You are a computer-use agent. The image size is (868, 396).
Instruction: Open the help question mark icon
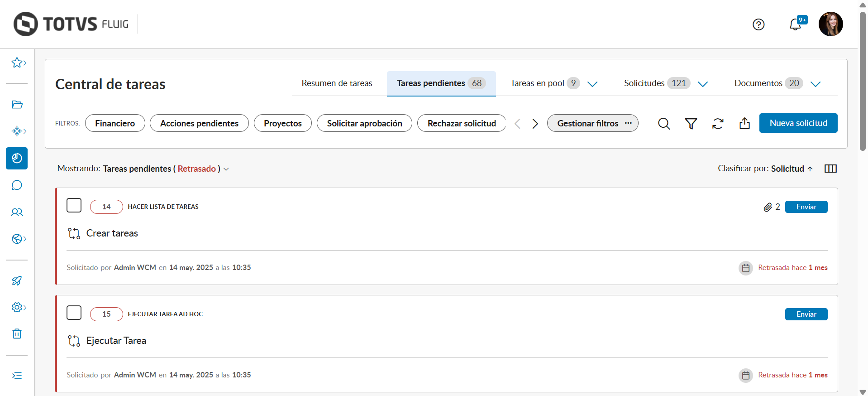tap(758, 24)
